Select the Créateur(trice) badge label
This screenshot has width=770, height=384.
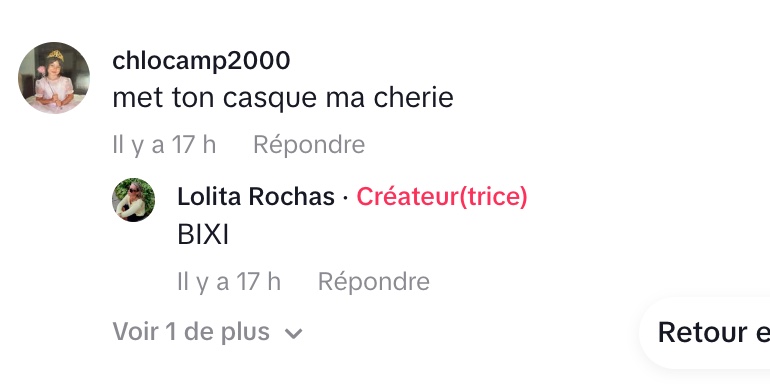click(x=441, y=197)
